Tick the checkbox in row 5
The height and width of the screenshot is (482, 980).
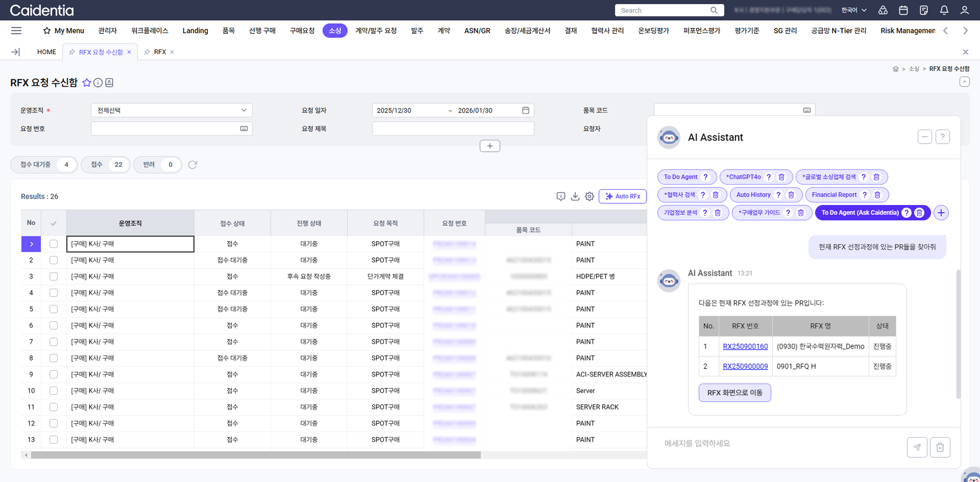(54, 309)
